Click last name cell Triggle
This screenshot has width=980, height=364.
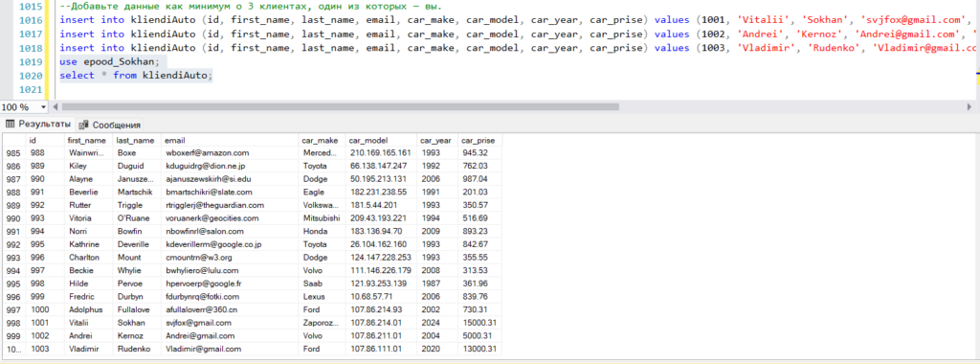point(137,205)
